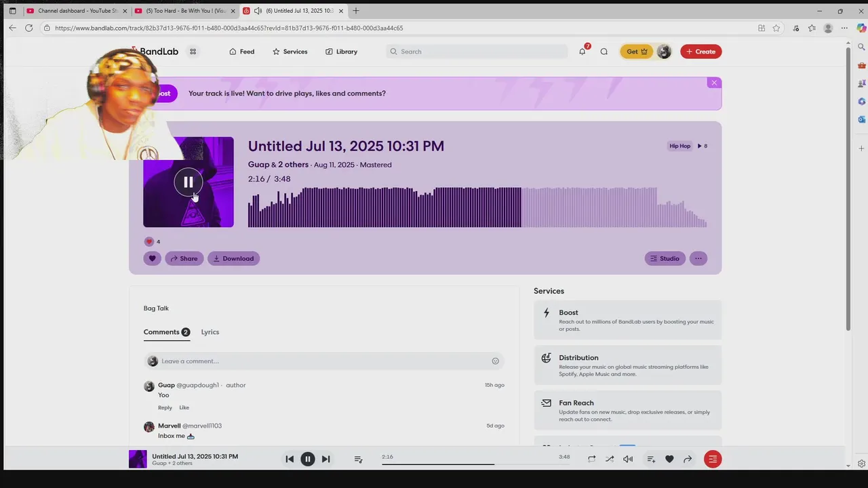Open browser settings and more menu
The height and width of the screenshot is (488, 868).
844,28
